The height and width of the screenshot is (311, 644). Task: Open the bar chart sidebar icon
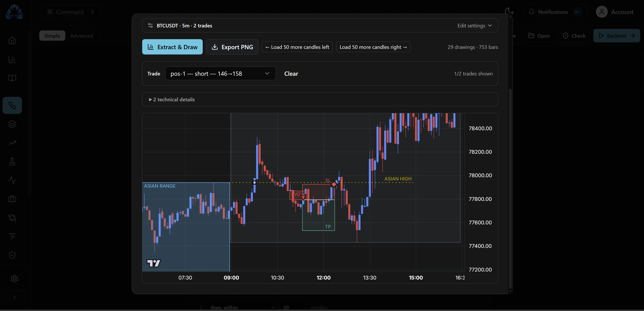pyautogui.click(x=12, y=59)
